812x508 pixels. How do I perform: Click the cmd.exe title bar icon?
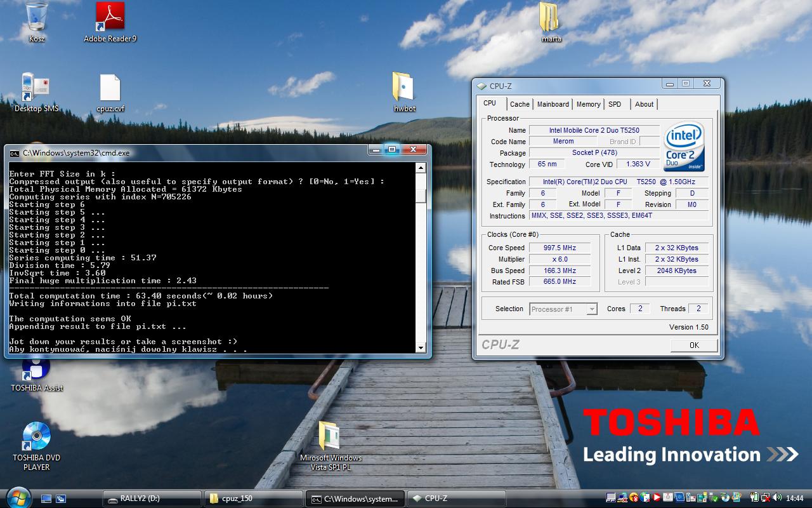coord(14,152)
